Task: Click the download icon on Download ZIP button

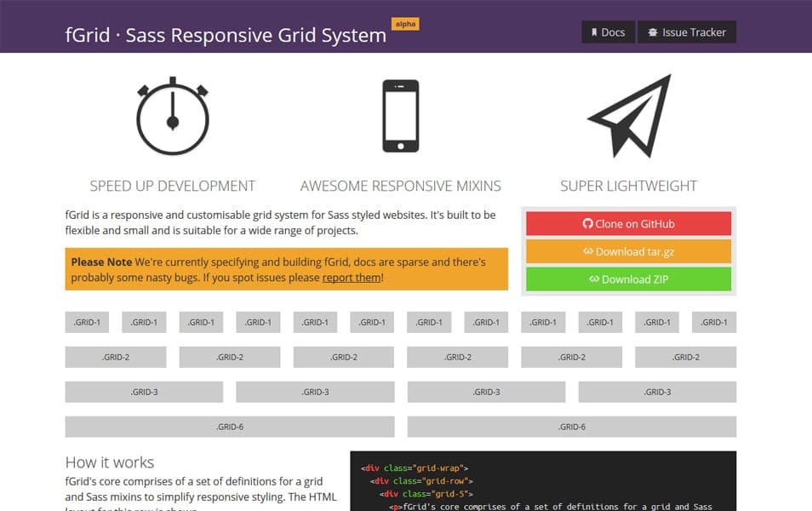Action: 595,279
